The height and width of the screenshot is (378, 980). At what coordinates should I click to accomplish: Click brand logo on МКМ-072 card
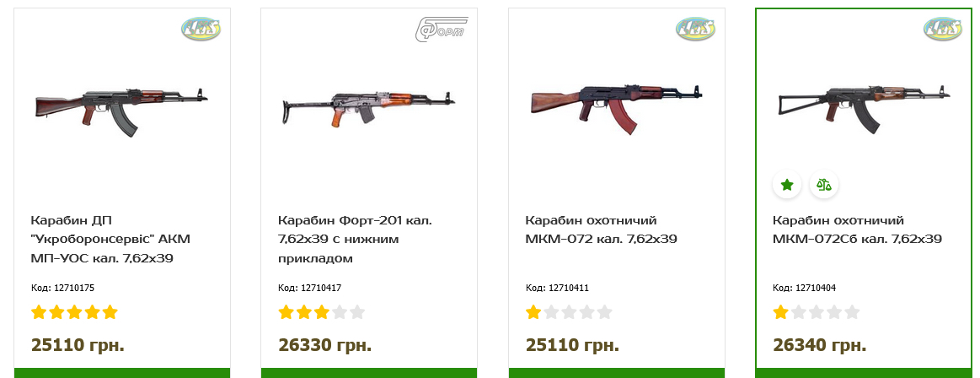click(x=695, y=30)
